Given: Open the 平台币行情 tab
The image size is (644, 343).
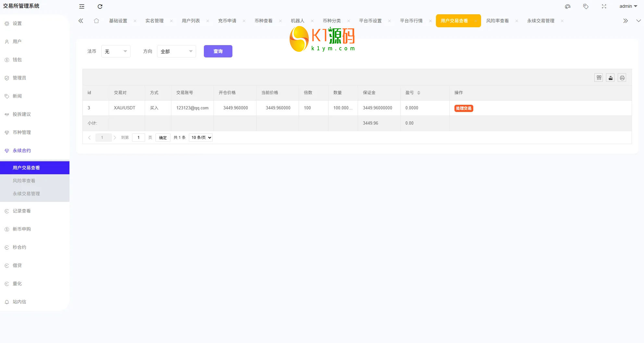Looking at the screenshot, I should pyautogui.click(x=411, y=21).
